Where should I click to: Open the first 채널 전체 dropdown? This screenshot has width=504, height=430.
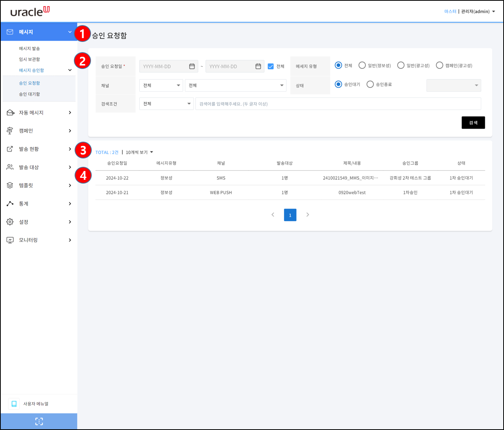point(161,85)
